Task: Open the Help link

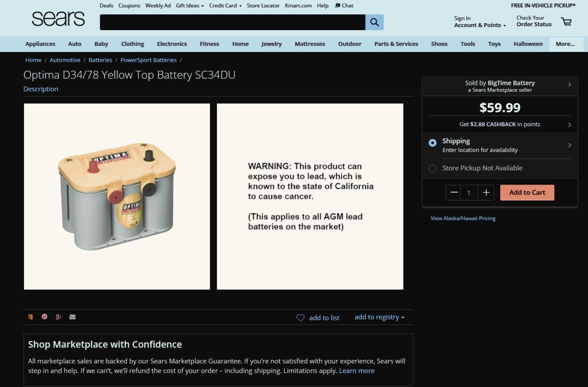Action: pos(323,6)
